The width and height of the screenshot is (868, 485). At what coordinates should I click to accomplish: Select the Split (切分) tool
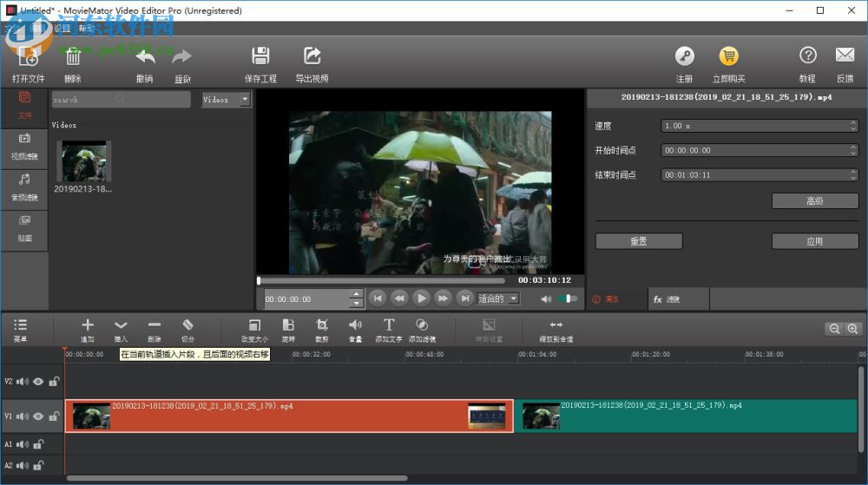(x=187, y=325)
